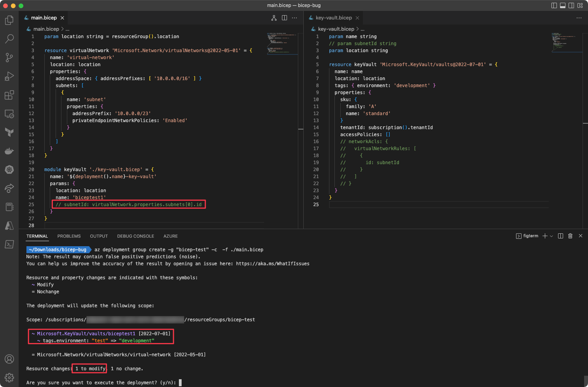Click the main.bicep minimap
588x387 pixels.
282,43
